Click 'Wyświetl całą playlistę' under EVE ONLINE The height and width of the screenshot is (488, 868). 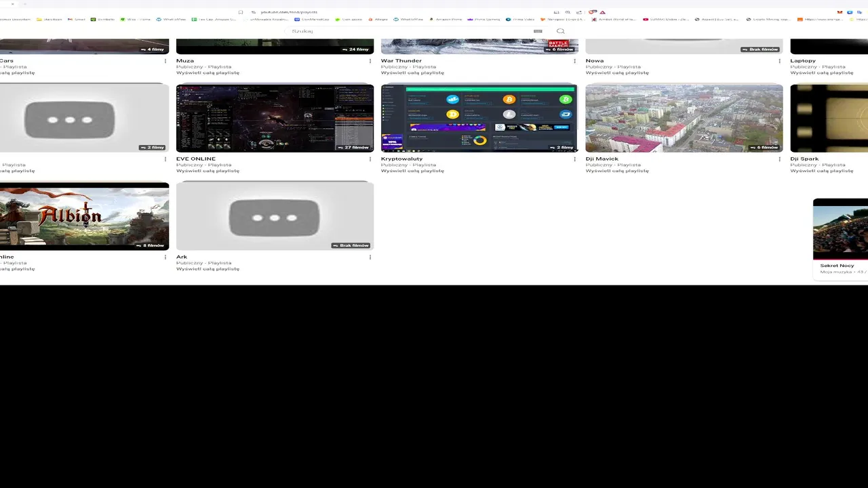click(208, 171)
